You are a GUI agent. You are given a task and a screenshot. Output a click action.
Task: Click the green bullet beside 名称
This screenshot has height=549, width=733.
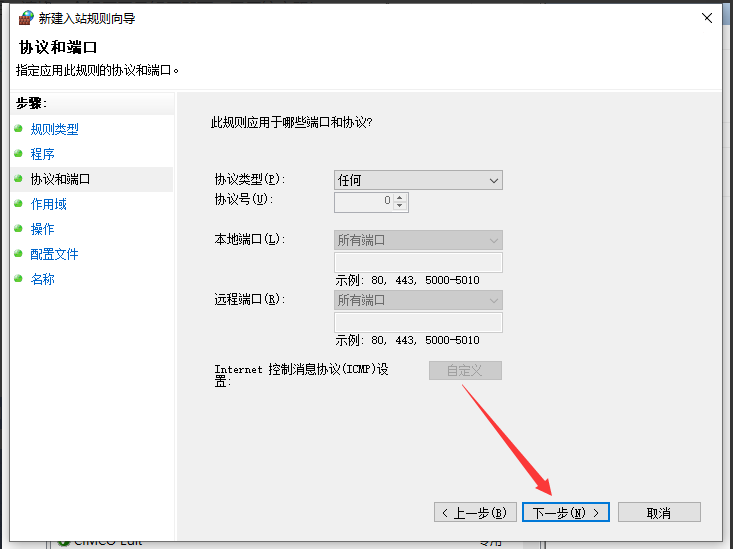click(x=18, y=278)
